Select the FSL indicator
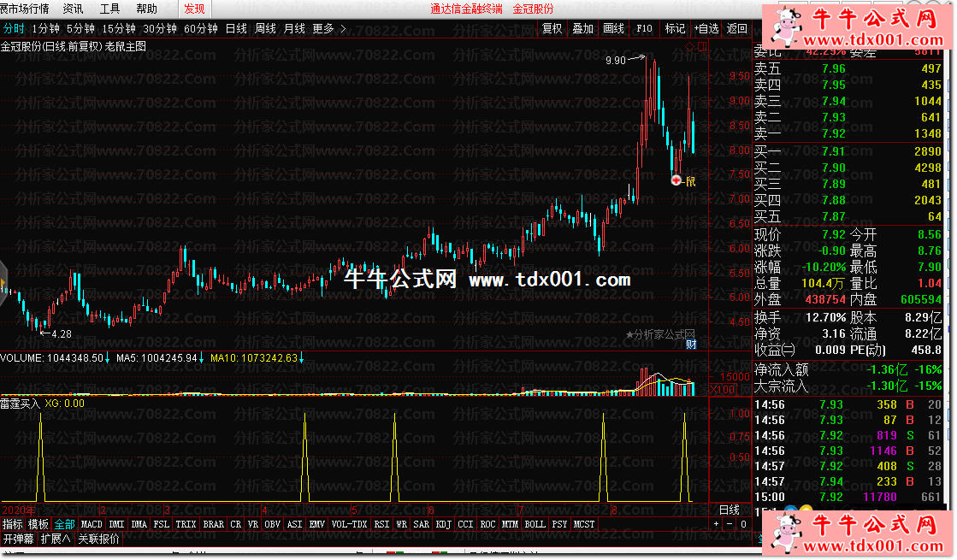 point(161,524)
